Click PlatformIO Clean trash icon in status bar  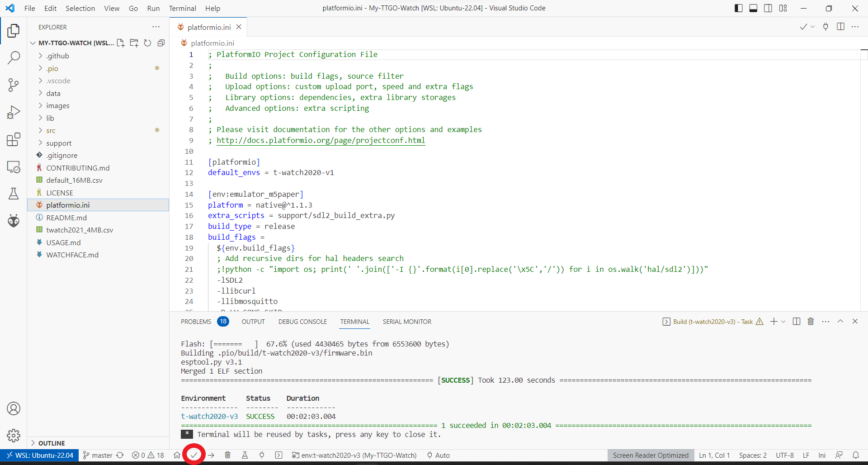click(x=228, y=455)
